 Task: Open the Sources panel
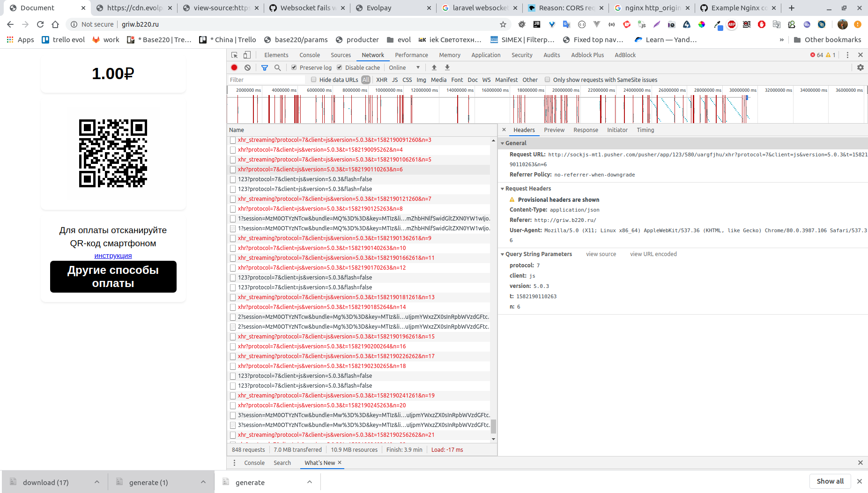(341, 55)
